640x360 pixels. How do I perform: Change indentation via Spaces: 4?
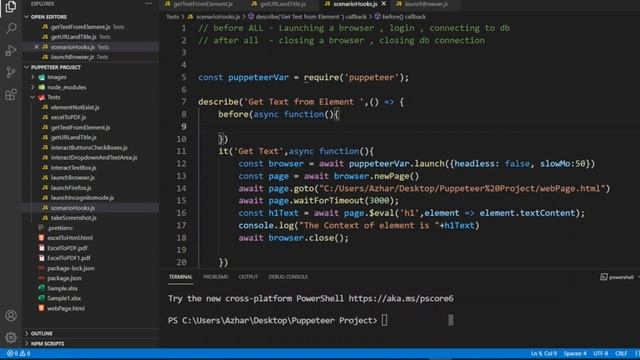click(x=575, y=353)
